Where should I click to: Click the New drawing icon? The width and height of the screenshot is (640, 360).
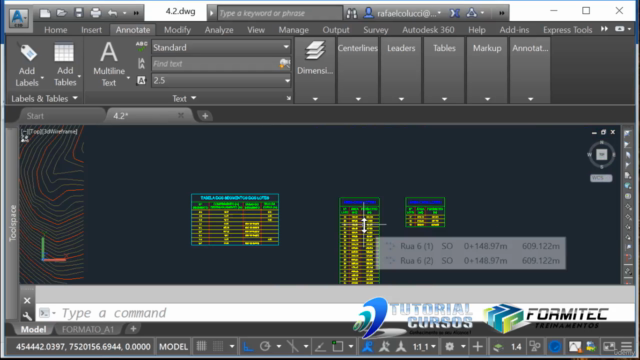coord(45,13)
